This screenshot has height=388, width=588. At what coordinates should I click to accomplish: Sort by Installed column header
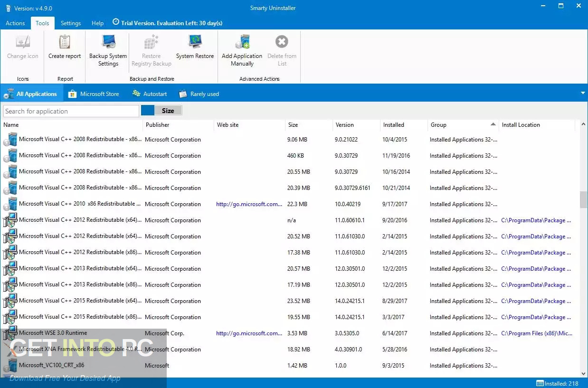click(x=404, y=125)
